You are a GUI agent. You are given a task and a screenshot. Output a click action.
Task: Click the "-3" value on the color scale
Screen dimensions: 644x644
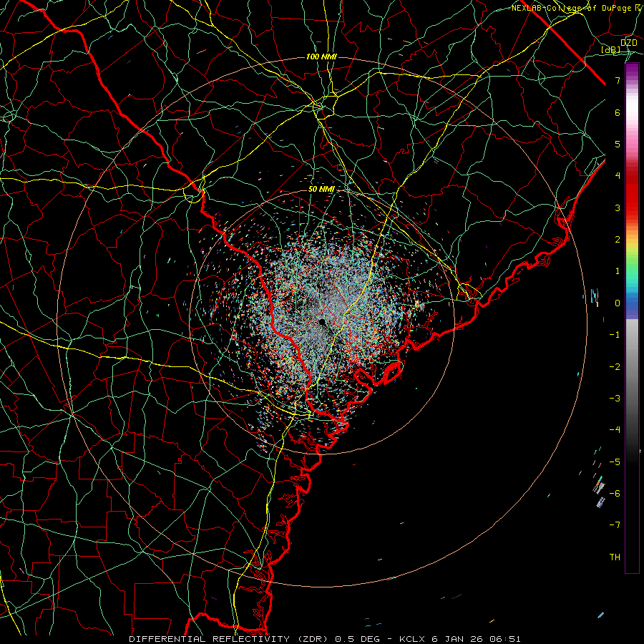615,399
